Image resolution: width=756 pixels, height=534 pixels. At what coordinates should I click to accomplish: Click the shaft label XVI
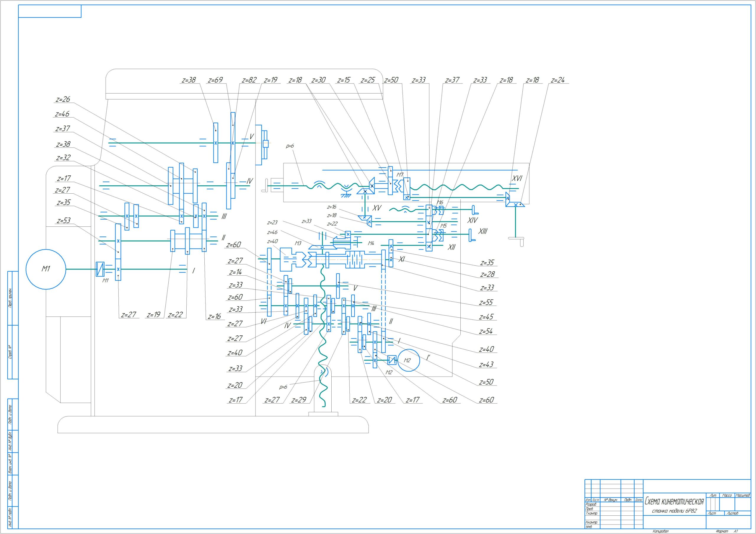(517, 178)
